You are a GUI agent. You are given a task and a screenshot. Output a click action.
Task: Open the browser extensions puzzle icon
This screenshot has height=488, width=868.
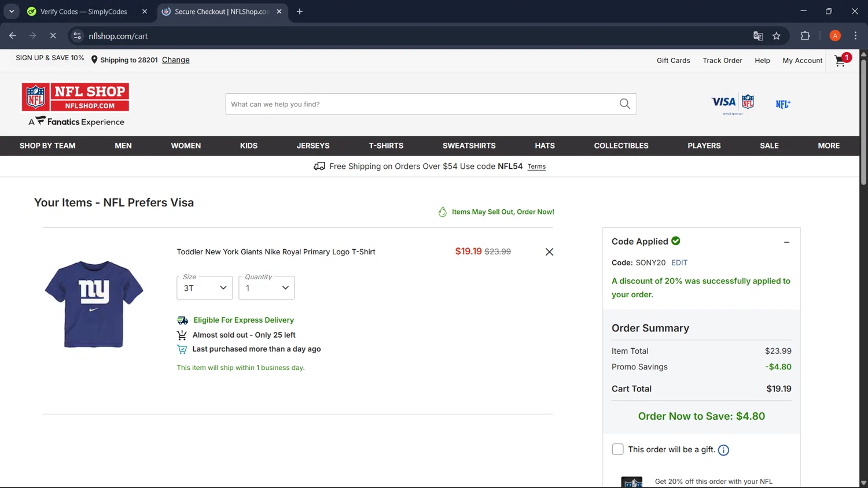click(805, 36)
